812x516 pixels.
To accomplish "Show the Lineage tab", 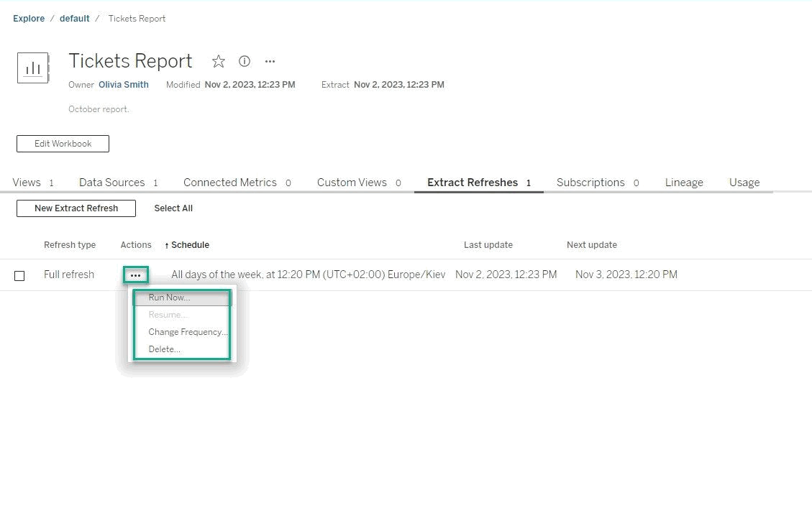I will click(684, 183).
